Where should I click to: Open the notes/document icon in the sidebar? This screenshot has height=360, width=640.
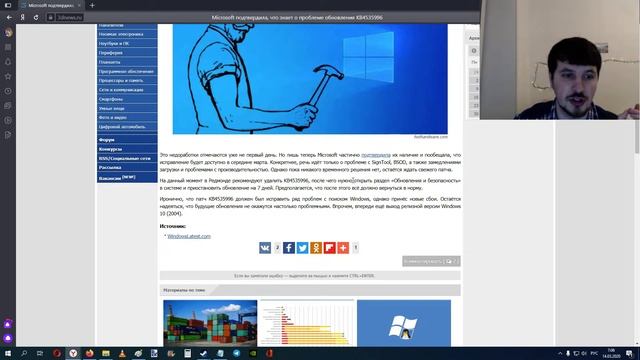pyautogui.click(x=8, y=135)
